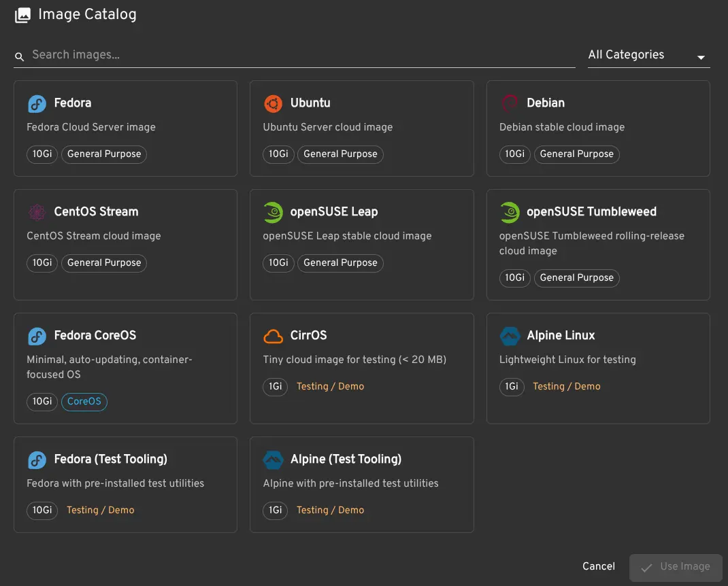Click General Purpose chip on openSUSE Tumbleweed card
Image resolution: width=728 pixels, height=586 pixels.
577,278
